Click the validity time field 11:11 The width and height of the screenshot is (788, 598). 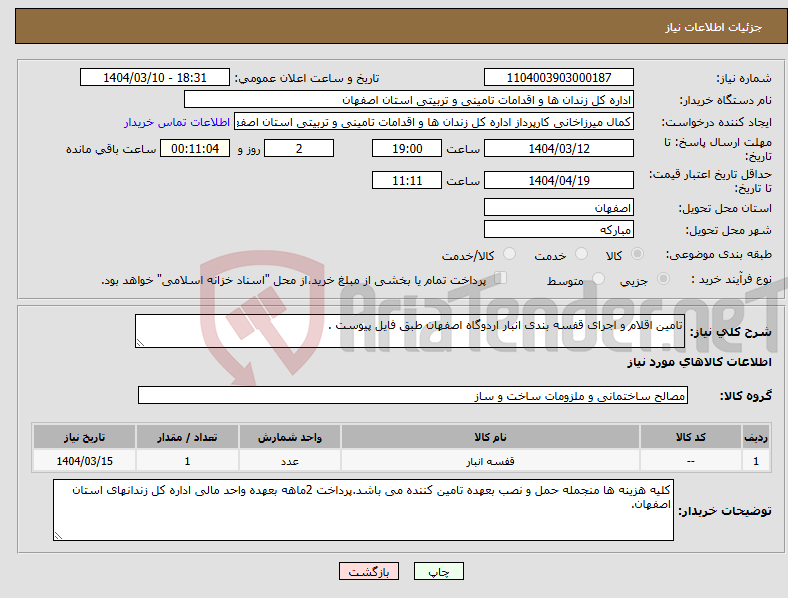coord(407,180)
